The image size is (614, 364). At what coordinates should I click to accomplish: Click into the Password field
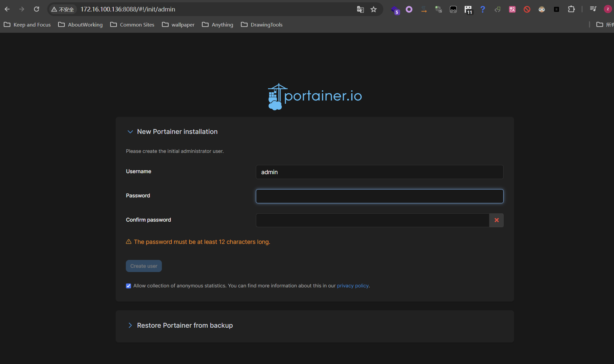tap(379, 196)
